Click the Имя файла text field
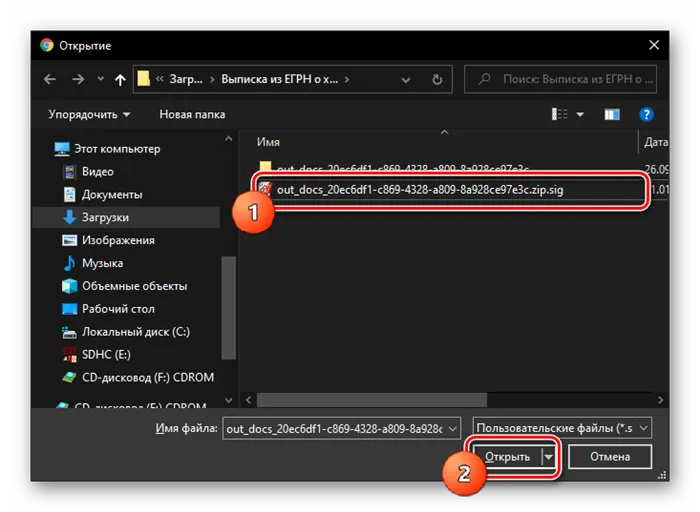Image resolution: width=700 pixels, height=512 pixels. 341,429
